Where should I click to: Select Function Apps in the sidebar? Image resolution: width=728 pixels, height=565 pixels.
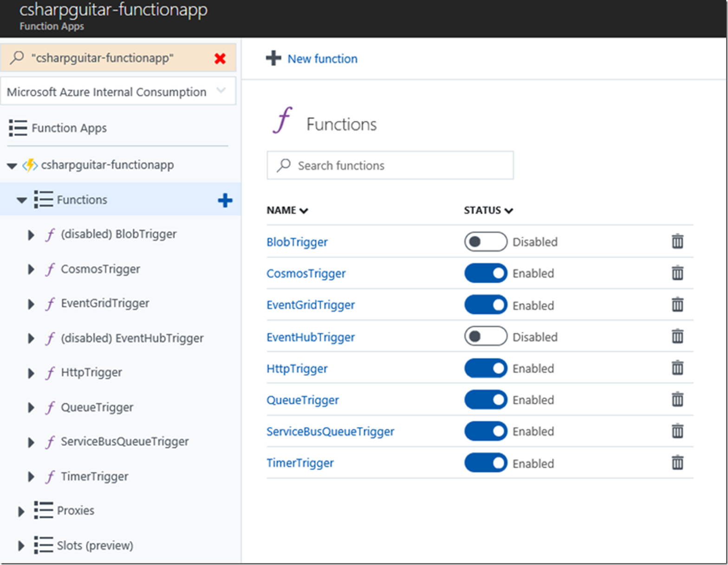69,128
